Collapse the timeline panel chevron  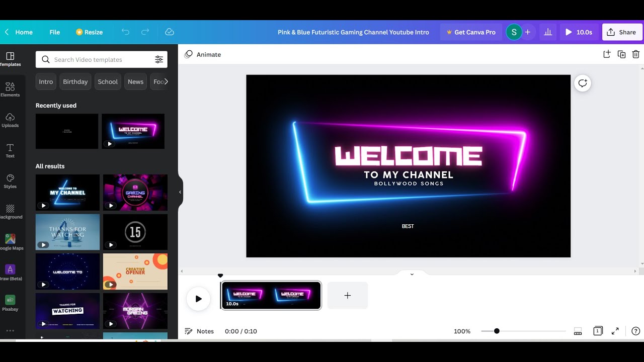(412, 274)
